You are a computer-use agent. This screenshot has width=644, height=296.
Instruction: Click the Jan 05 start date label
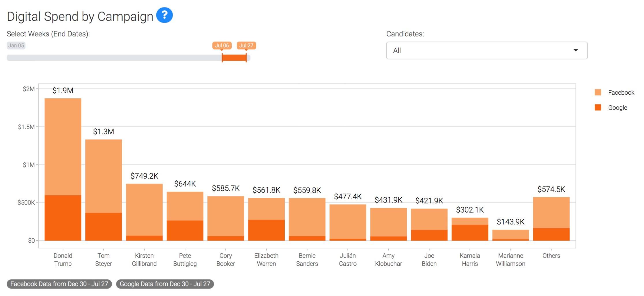[x=16, y=46]
